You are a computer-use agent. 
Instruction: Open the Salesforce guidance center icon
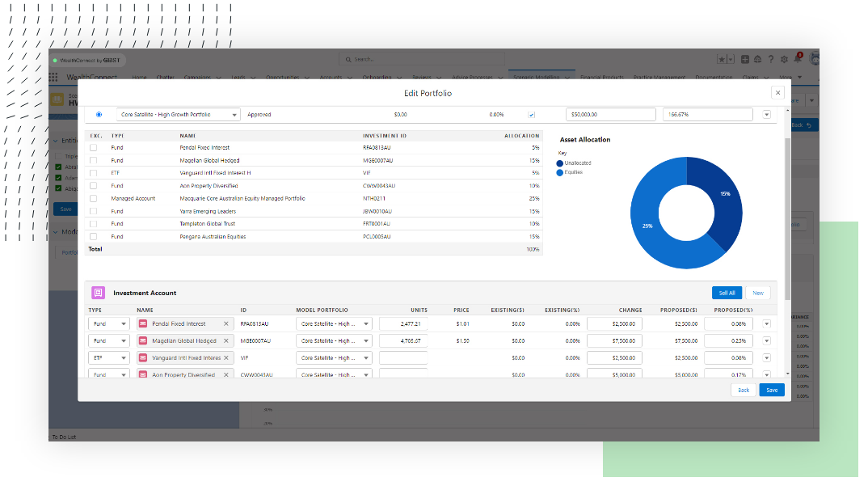tap(758, 59)
